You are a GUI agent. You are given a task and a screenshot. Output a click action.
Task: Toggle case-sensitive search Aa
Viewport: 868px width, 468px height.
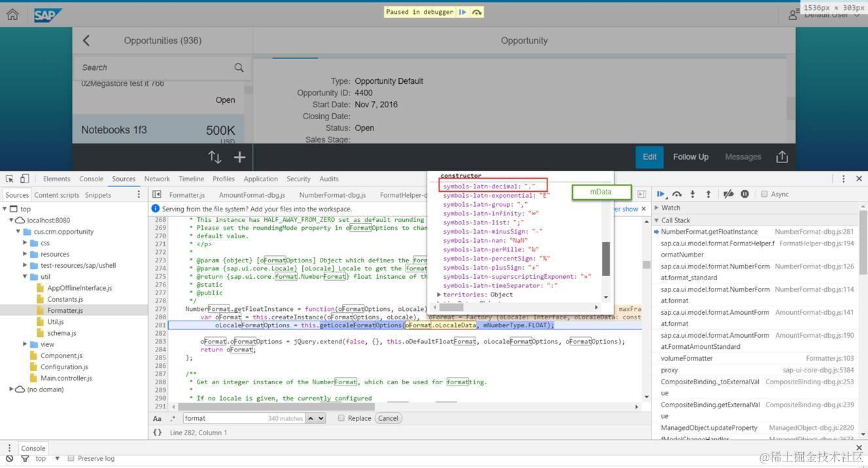pyautogui.click(x=157, y=418)
